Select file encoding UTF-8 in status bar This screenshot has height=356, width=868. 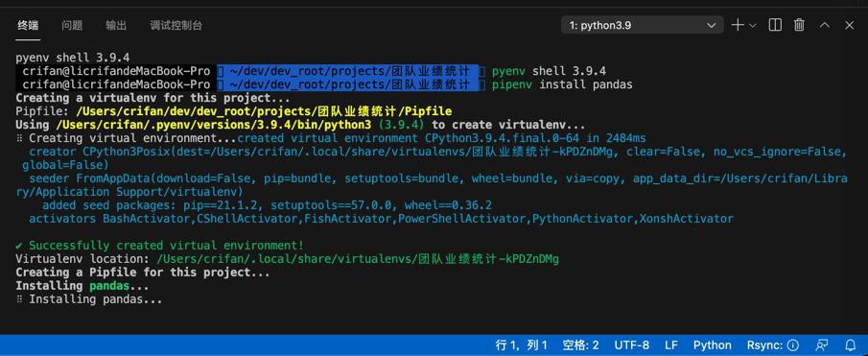tap(632, 345)
